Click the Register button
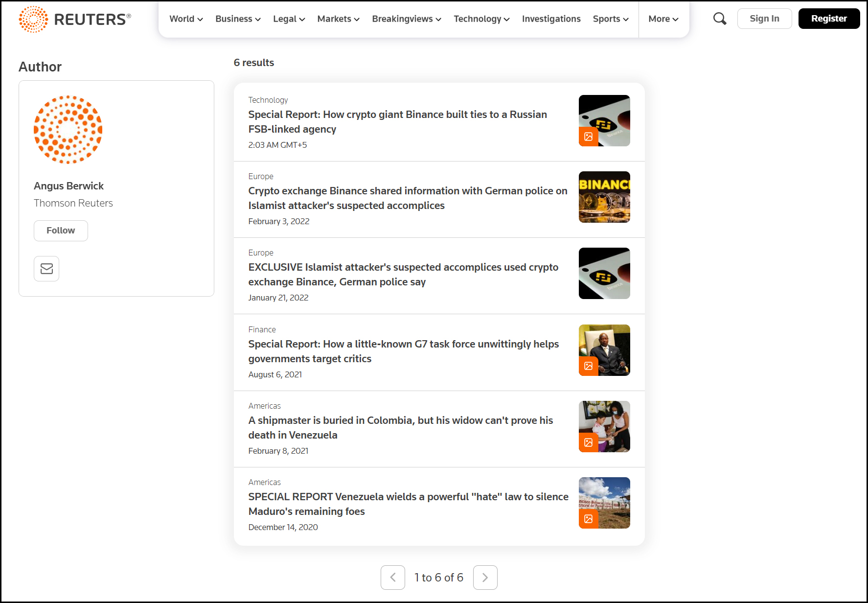Image resolution: width=868 pixels, height=603 pixels. click(x=829, y=19)
